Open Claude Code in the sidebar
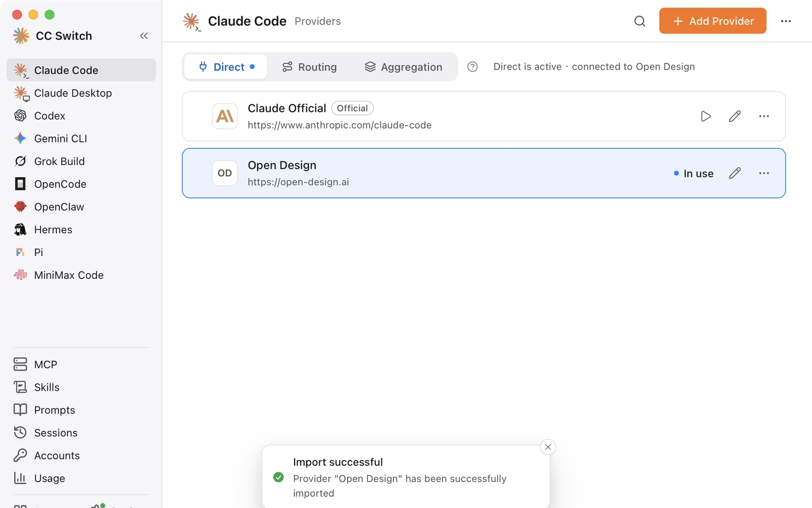812x508 pixels. (x=81, y=70)
